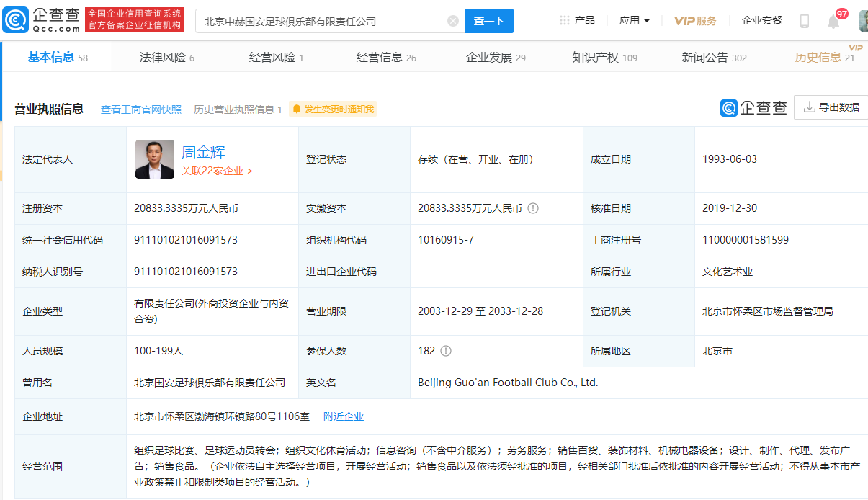Open the 产品 grid menu
This screenshot has width=868, height=500.
577,20
